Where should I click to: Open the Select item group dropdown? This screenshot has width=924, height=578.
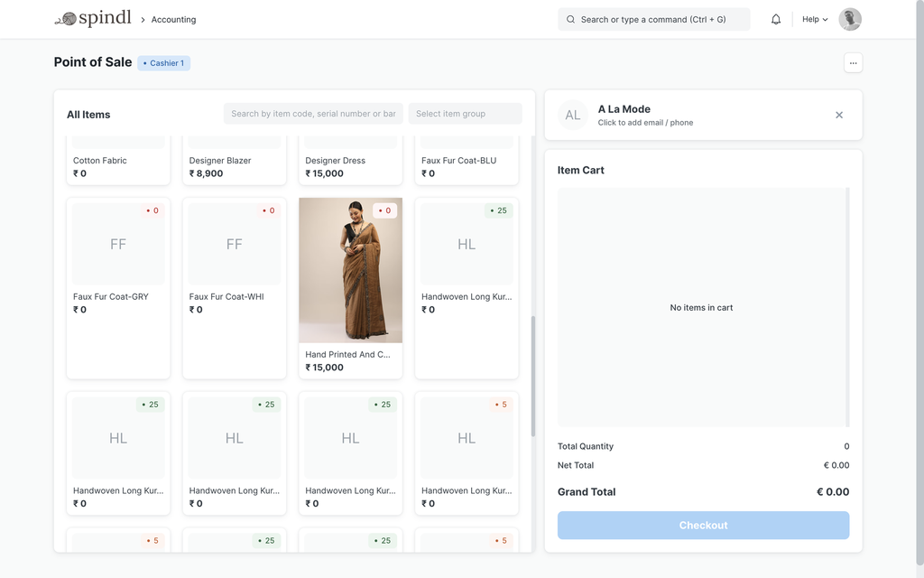465,114
